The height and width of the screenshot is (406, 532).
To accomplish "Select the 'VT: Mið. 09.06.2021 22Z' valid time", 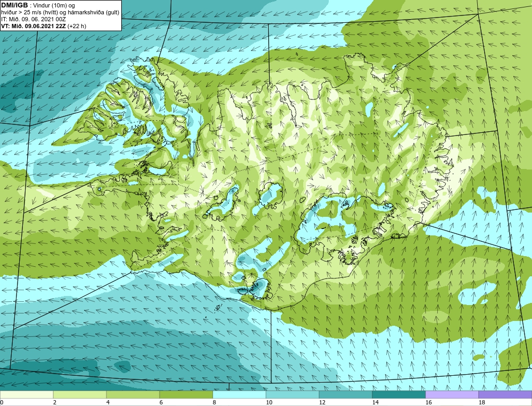I will (x=34, y=26).
